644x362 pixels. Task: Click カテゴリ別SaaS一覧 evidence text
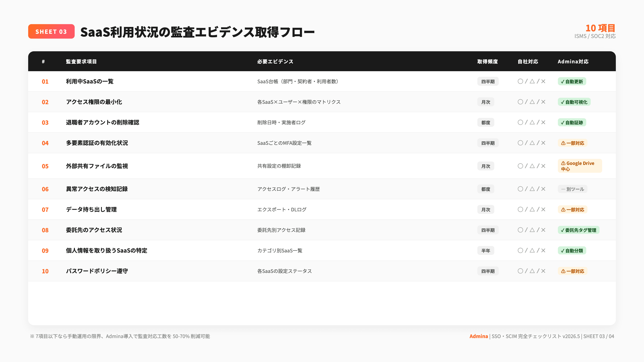[x=280, y=250]
